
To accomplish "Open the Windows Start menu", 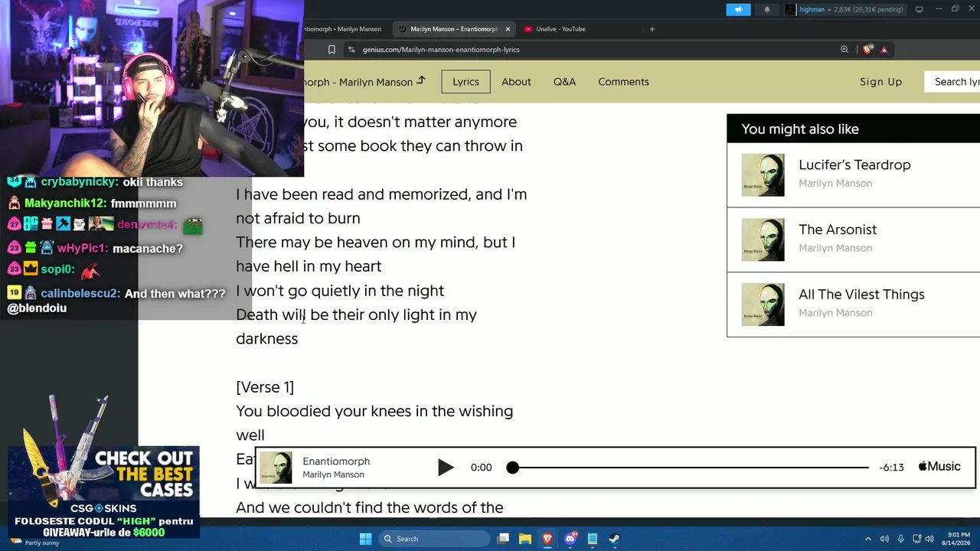I will pos(365,539).
